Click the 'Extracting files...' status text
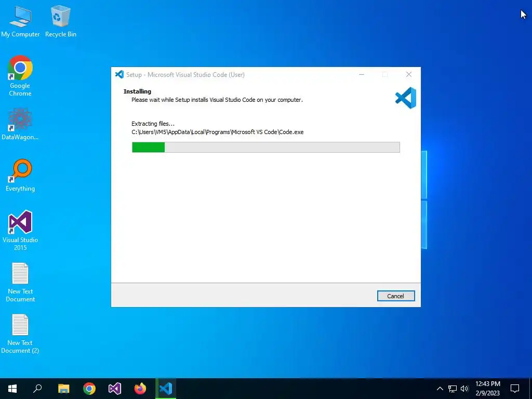The image size is (532, 399). (x=153, y=124)
